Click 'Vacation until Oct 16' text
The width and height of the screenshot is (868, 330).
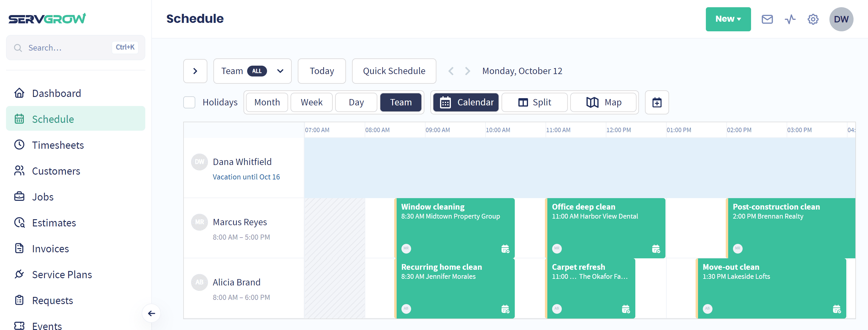[246, 177]
